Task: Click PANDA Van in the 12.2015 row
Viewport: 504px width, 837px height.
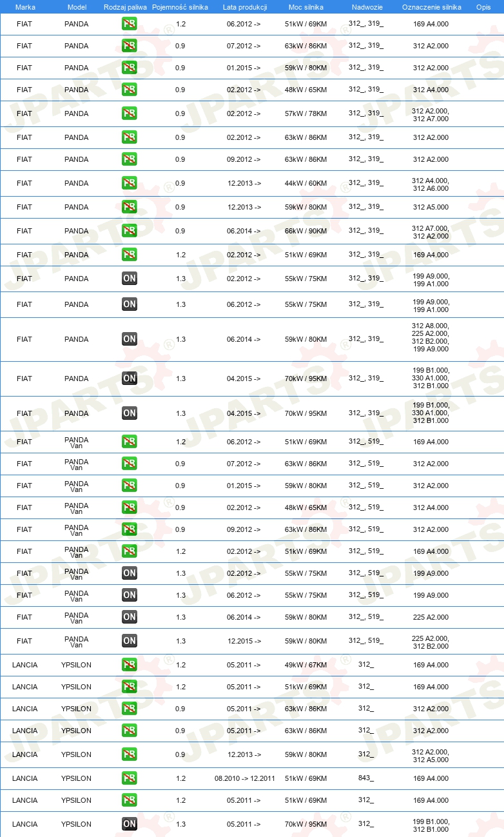Action: pos(77,642)
